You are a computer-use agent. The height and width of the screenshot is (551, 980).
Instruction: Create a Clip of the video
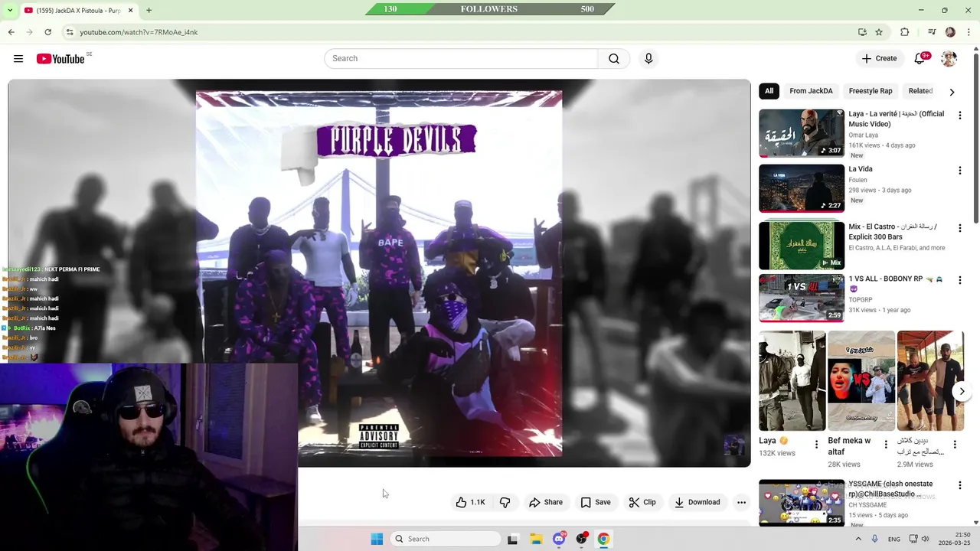pyautogui.click(x=642, y=502)
